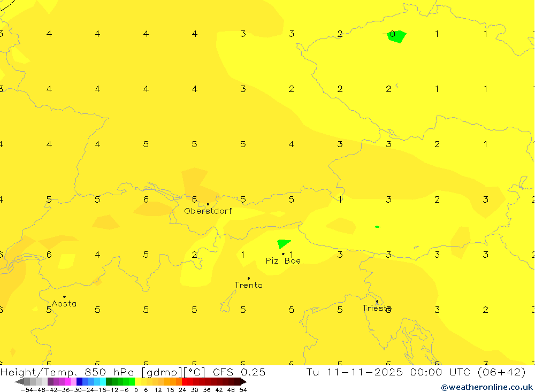The height and width of the screenshot is (392, 535).
Task: Click the -0 temperature value on the map
Action: [389, 34]
